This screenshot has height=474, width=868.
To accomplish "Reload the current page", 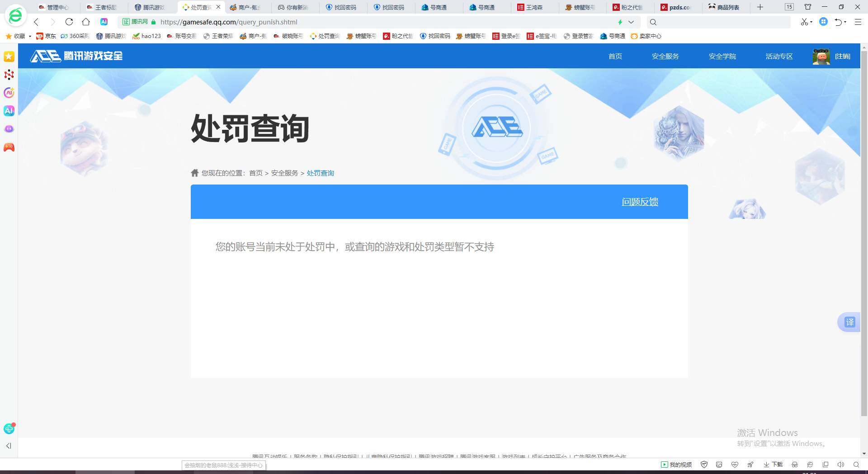I will 69,22.
